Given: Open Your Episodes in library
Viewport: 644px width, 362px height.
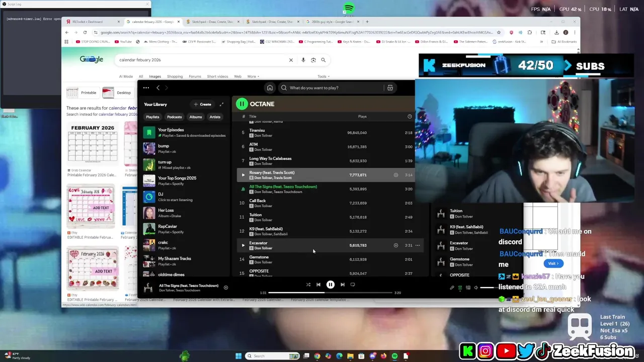Looking at the screenshot, I should [184, 133].
